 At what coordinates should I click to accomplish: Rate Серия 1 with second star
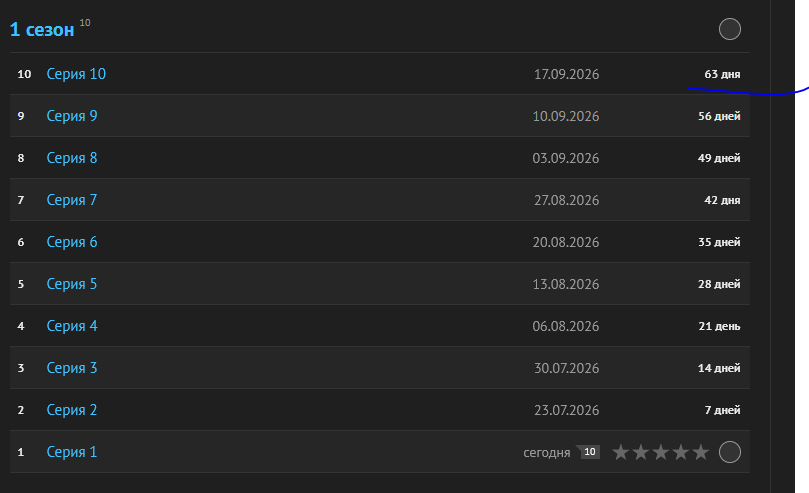click(641, 452)
